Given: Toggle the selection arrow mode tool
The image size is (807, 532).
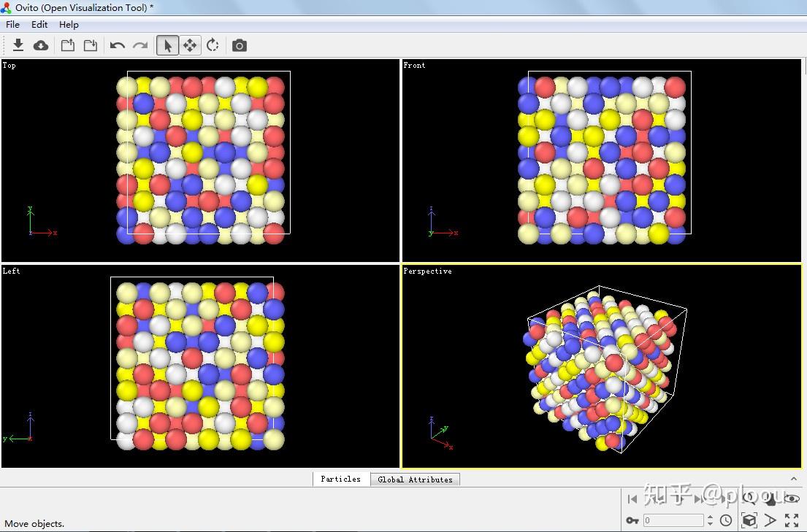Looking at the screenshot, I should click(167, 45).
